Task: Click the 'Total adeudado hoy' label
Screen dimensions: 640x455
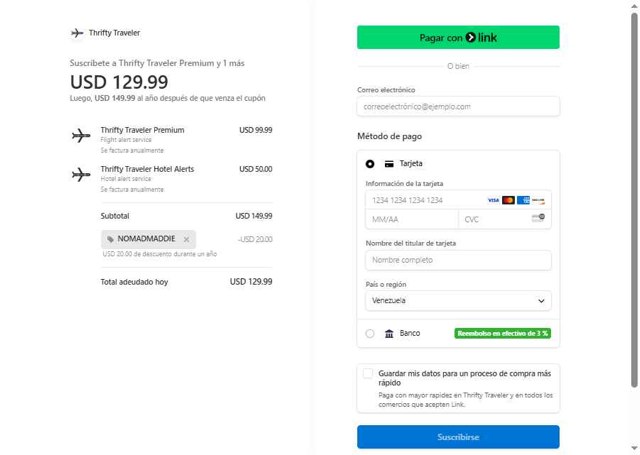Action: pyautogui.click(x=134, y=282)
